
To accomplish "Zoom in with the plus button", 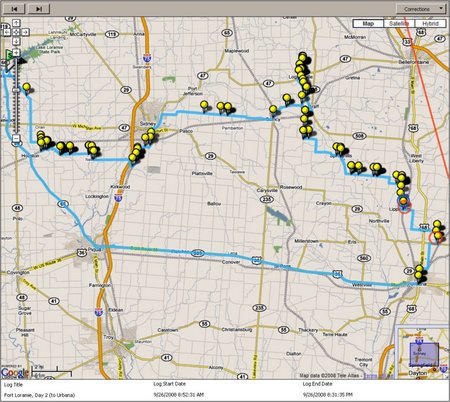I will [x=16, y=52].
